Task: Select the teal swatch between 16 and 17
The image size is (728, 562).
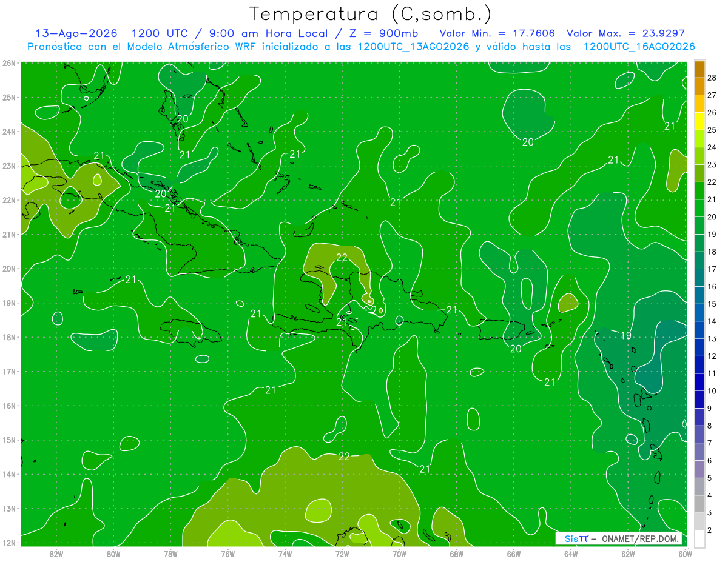Action: click(699, 278)
